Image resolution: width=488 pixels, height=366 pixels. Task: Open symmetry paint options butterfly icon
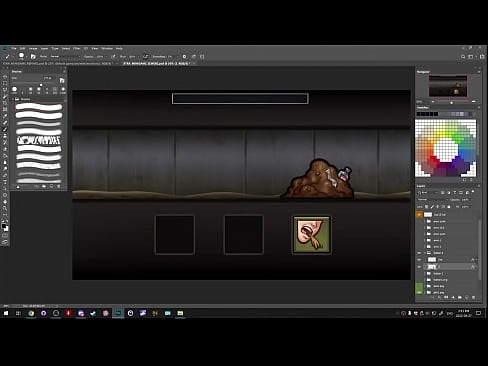[202, 57]
